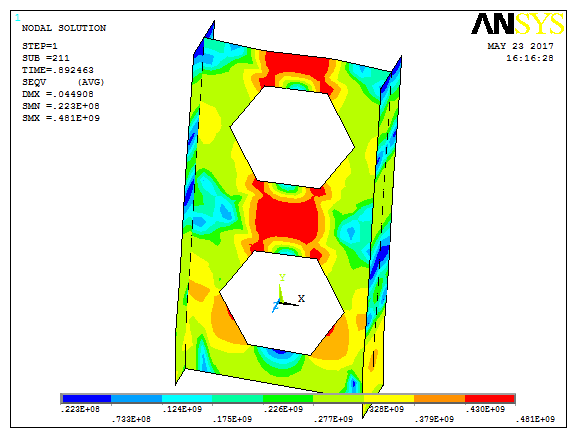The image size is (584, 438).
Task: Click the legend value .733E+08
Action: [x=131, y=419]
